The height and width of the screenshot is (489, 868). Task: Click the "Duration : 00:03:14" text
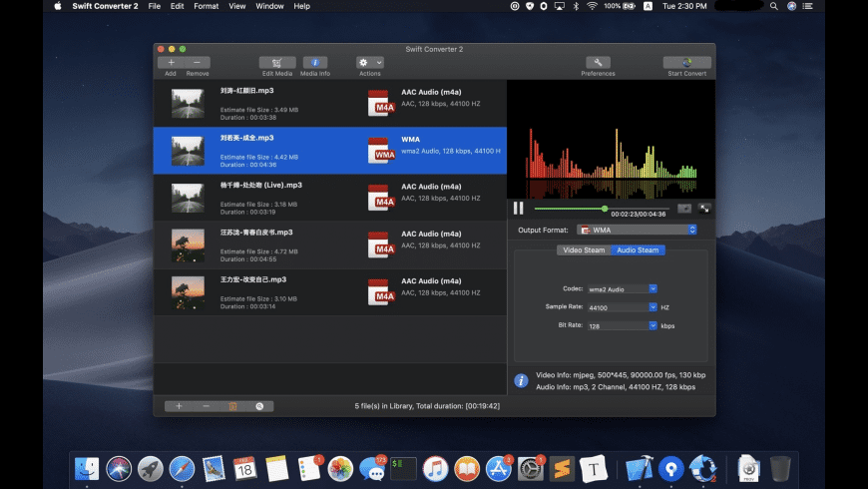(x=248, y=306)
